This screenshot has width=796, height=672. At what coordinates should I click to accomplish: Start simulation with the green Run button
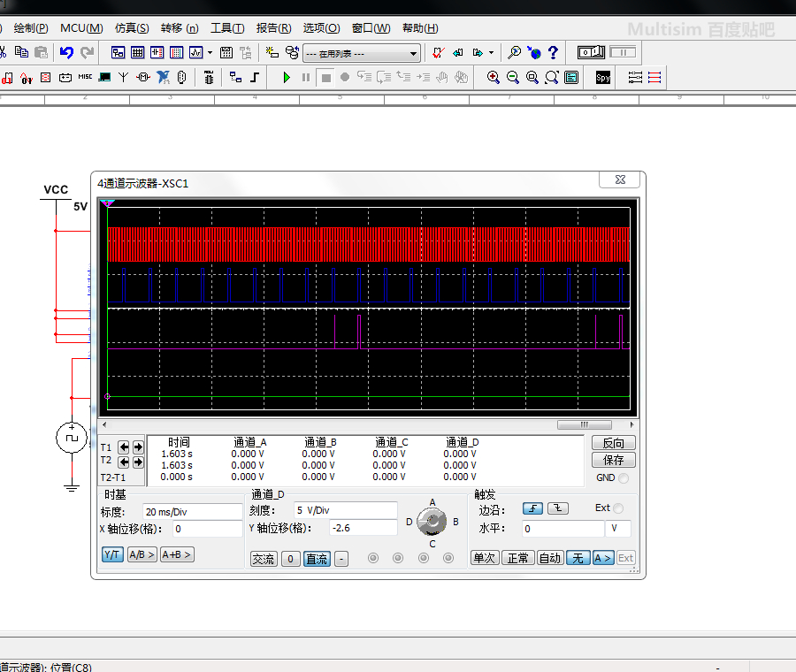(x=287, y=78)
